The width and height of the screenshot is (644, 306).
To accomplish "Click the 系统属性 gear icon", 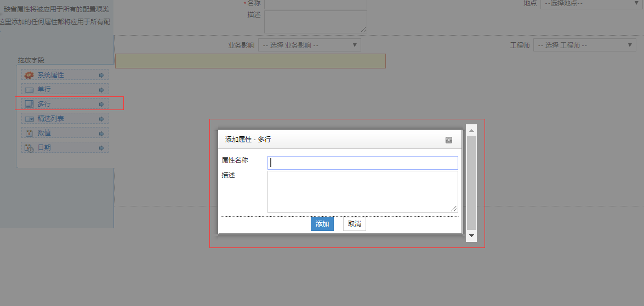I will click(x=29, y=76).
